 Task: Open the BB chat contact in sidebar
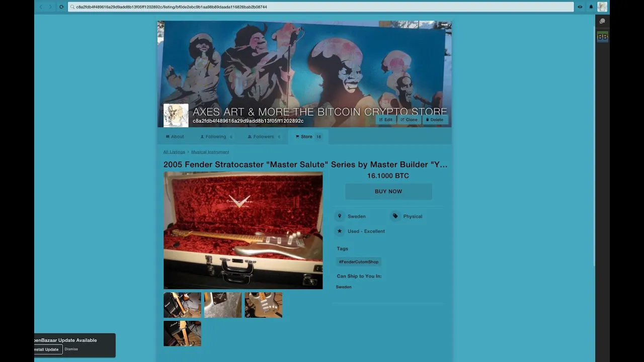coord(602,37)
